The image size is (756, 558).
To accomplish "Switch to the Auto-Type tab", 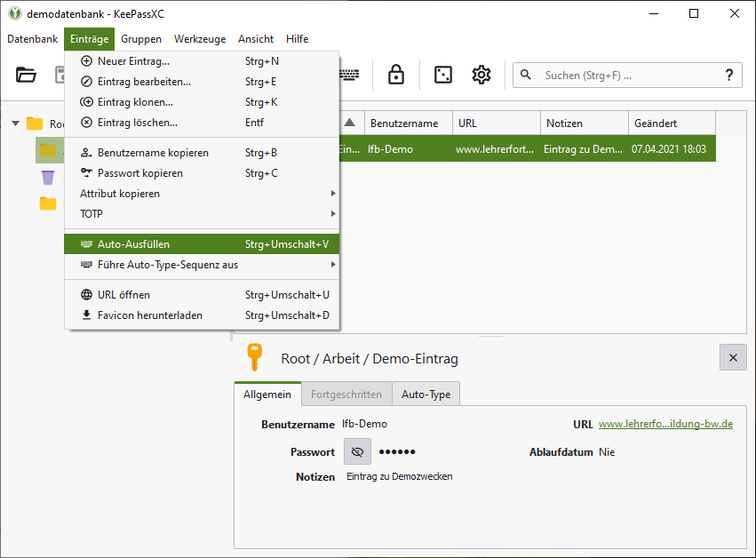I will pos(426,394).
